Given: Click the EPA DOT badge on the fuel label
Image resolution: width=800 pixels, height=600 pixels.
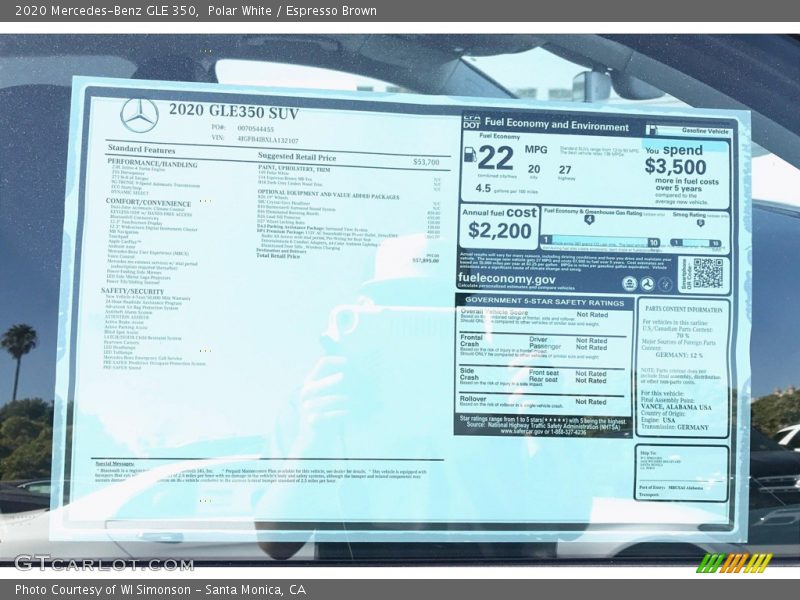Looking at the screenshot, I should (x=472, y=121).
